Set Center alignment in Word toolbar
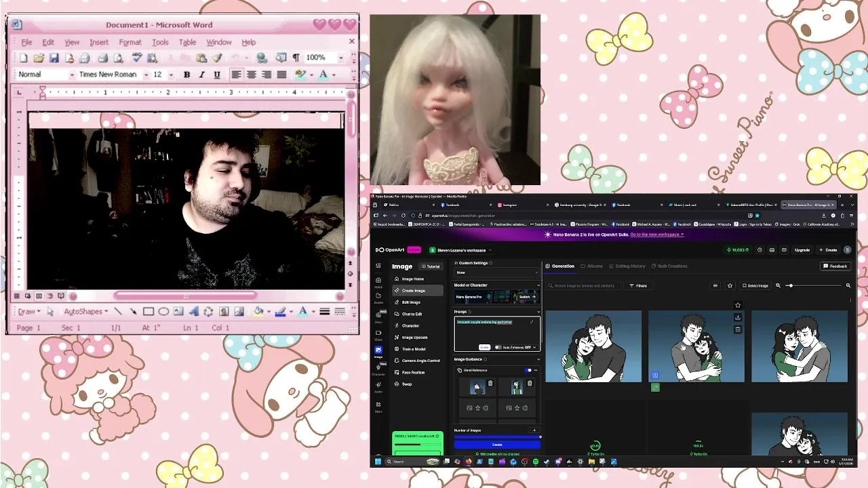The image size is (868, 488). pos(251,75)
